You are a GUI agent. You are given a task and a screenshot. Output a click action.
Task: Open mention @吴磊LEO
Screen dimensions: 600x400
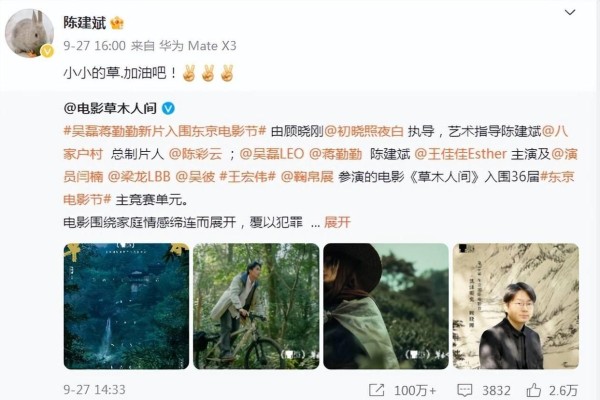coord(272,154)
